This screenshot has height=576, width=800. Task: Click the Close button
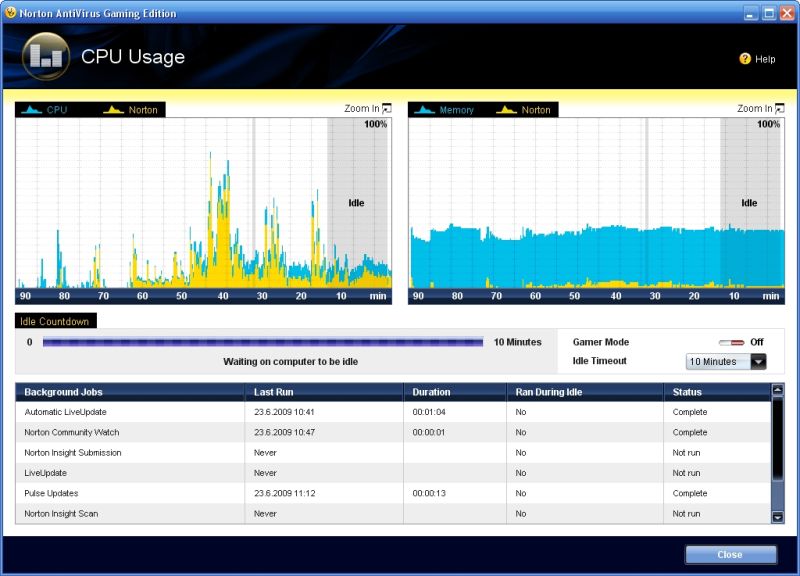pyautogui.click(x=731, y=555)
